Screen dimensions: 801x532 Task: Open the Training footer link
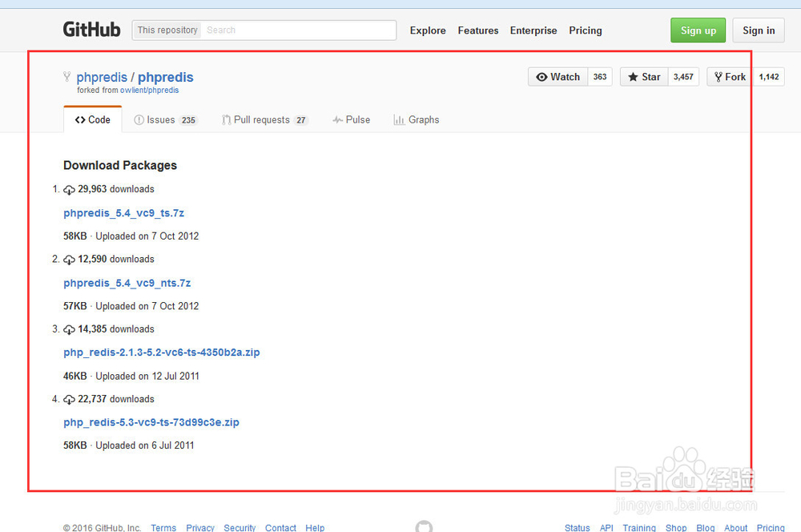pyautogui.click(x=639, y=527)
